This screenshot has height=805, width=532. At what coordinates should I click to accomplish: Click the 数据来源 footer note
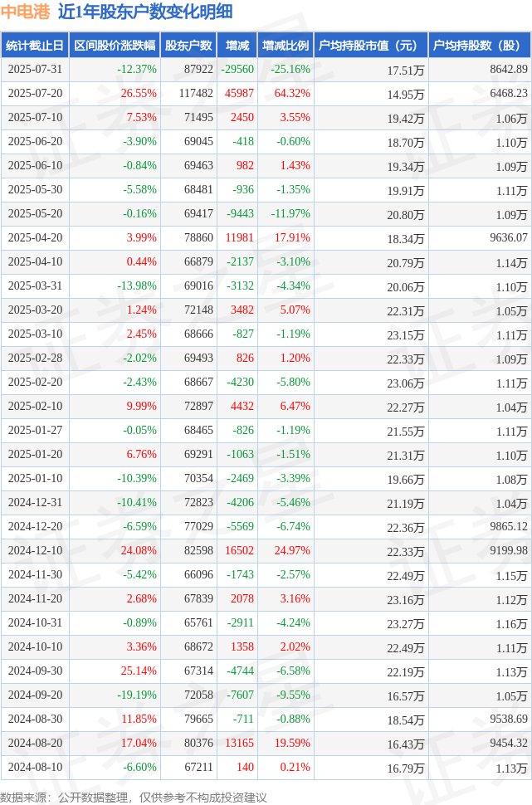pos(134,798)
